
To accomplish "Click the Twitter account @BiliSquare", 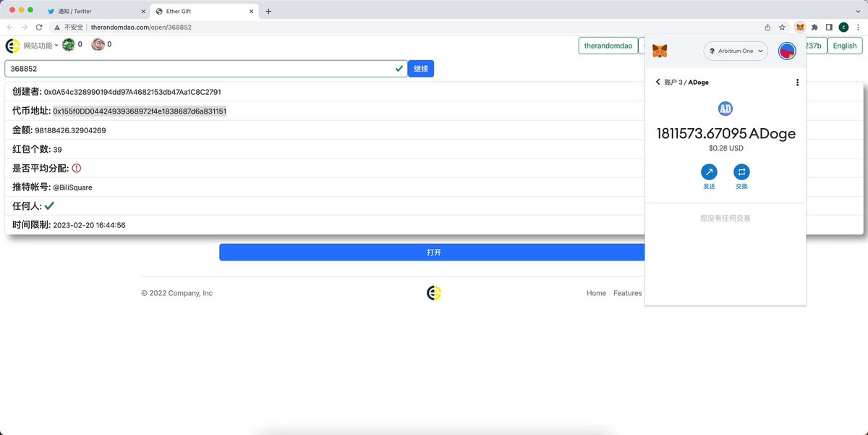I will click(72, 187).
